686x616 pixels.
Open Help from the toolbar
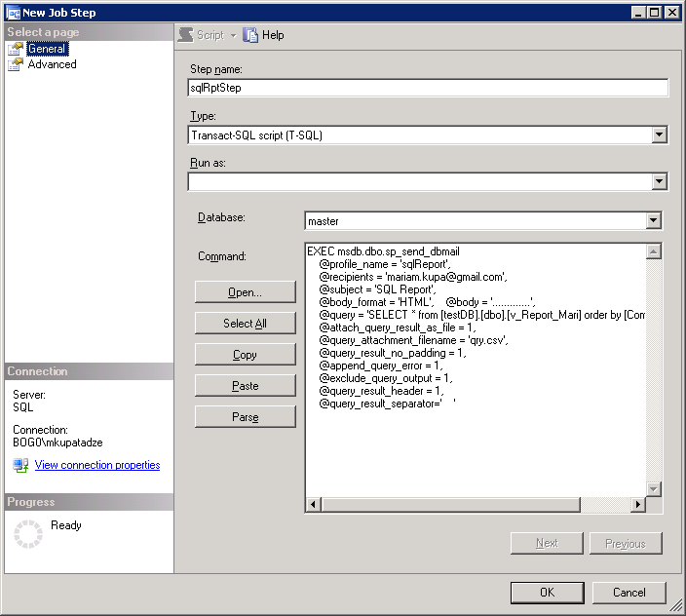(264, 35)
